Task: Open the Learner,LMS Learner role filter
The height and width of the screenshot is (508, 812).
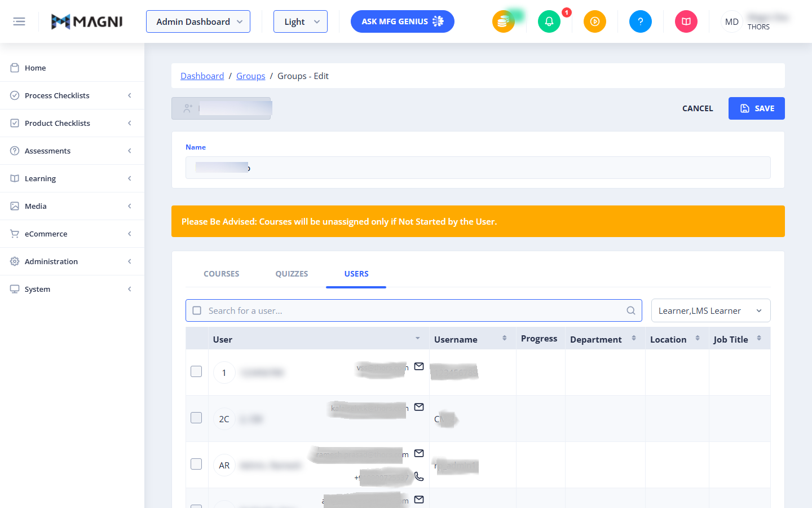Action: (x=710, y=310)
